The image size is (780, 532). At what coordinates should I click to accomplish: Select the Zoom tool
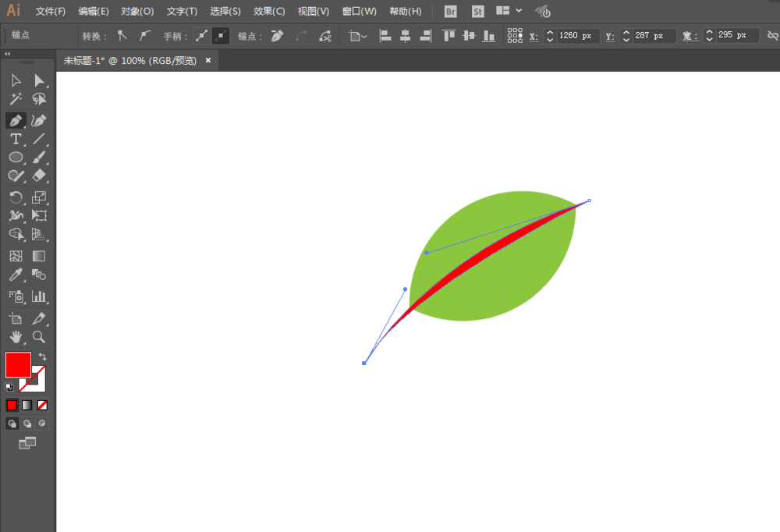(x=39, y=337)
